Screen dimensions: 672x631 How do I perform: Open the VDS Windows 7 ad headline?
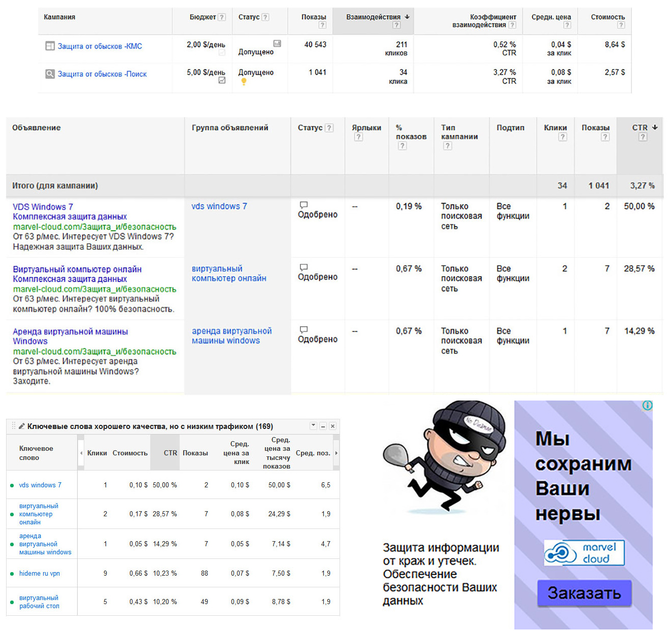pyautogui.click(x=43, y=207)
